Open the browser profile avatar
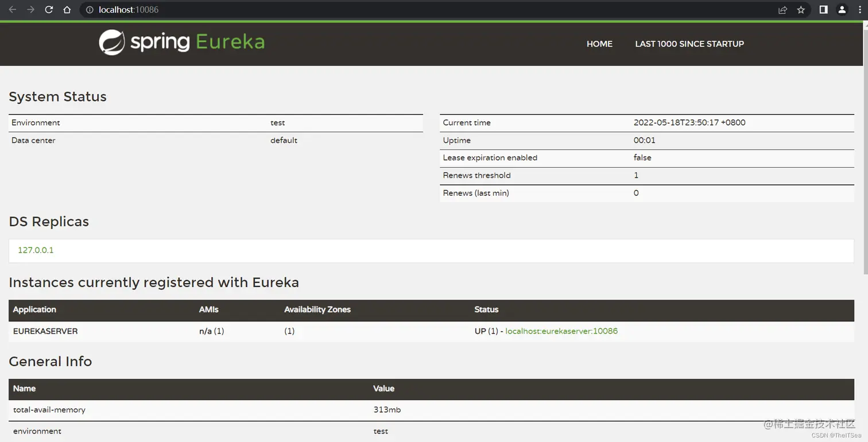868x442 pixels. pyautogui.click(x=842, y=10)
